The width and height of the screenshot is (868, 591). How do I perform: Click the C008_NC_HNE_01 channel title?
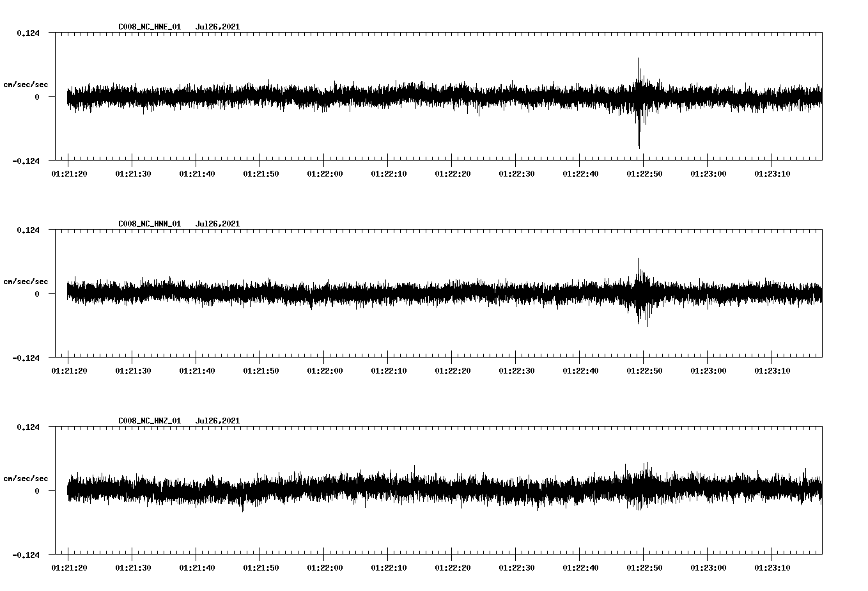[148, 26]
